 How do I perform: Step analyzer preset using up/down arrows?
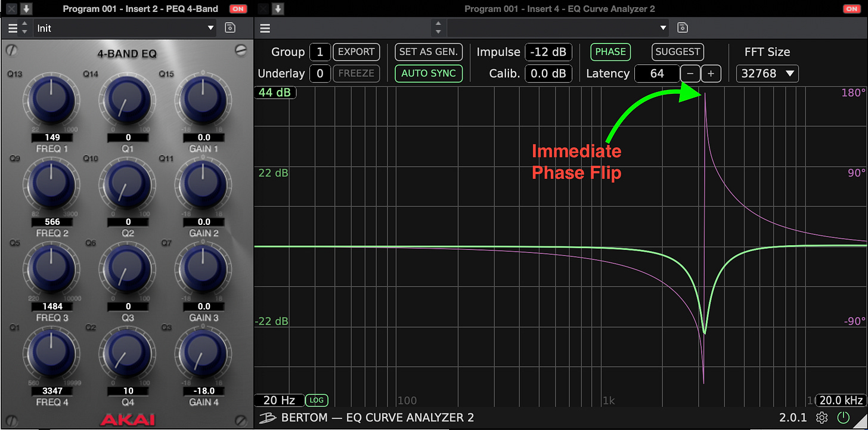click(x=438, y=28)
